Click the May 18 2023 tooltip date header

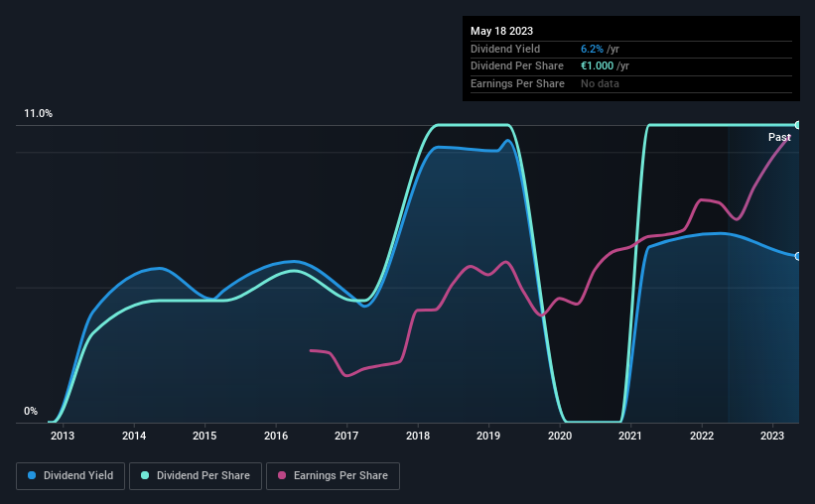[501, 31]
